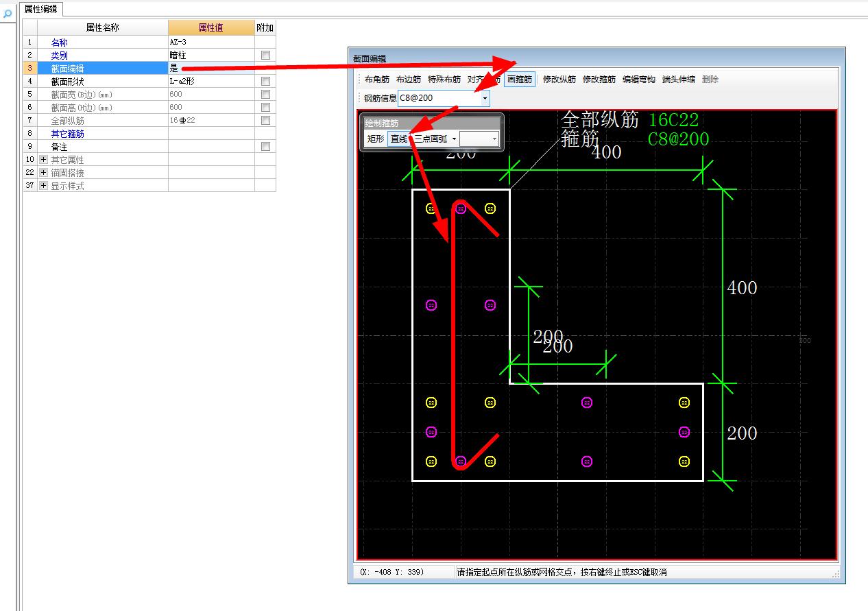
Task: Click the white 箍筋 label in canvas
Action: tap(580, 138)
